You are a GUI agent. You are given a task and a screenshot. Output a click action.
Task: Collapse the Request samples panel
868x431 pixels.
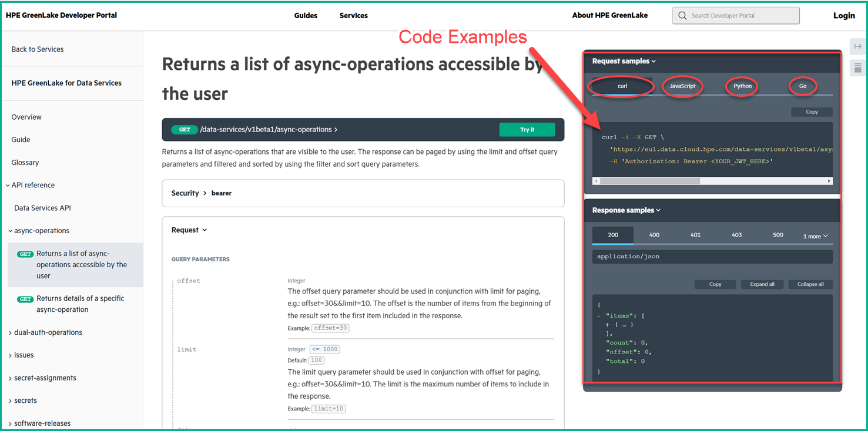pyautogui.click(x=624, y=61)
